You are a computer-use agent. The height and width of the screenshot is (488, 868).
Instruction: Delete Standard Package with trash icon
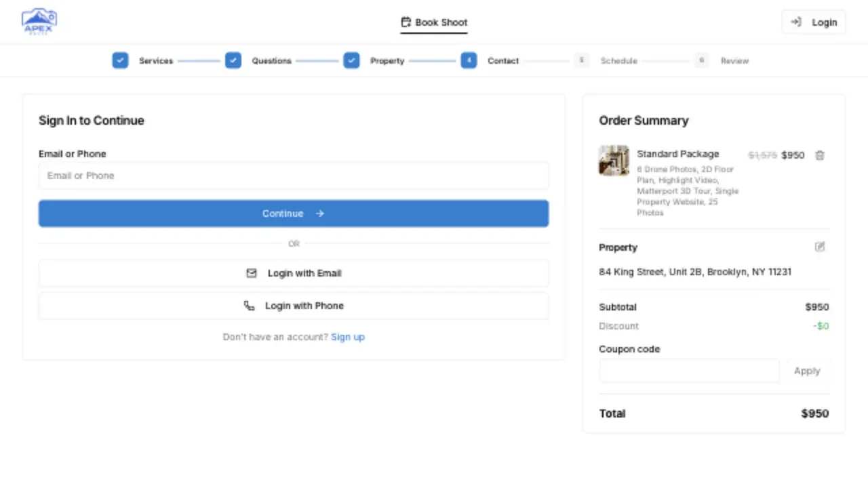(x=820, y=155)
